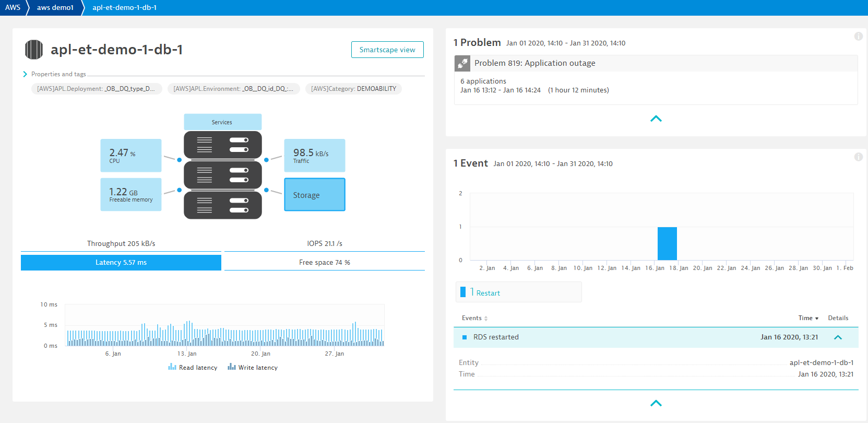Click the Restart event filter
Image resolution: width=868 pixels, height=423 pixels.
tap(519, 292)
